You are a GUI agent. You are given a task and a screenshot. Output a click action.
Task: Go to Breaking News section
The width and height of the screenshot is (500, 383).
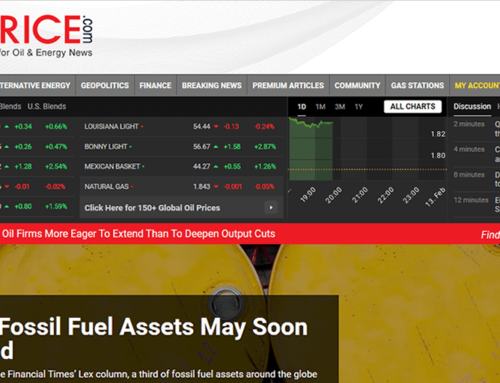pos(212,86)
